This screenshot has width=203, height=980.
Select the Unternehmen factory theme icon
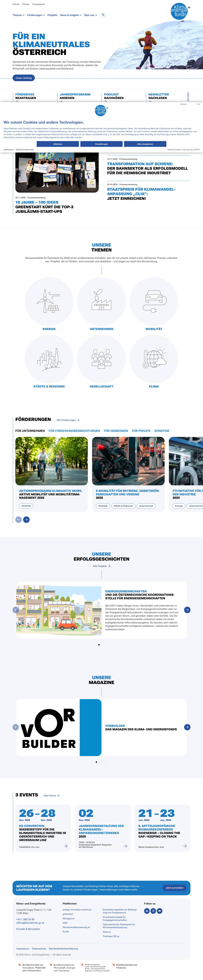[101, 301]
